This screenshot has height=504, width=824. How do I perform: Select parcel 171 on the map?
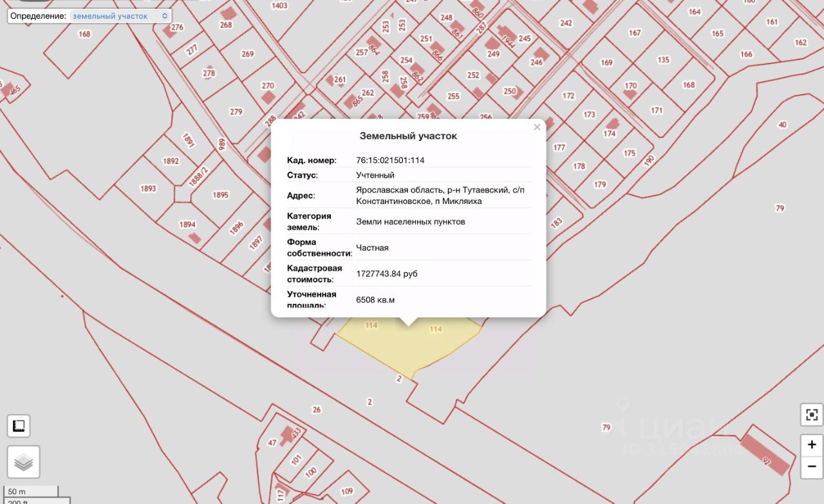pos(657,110)
